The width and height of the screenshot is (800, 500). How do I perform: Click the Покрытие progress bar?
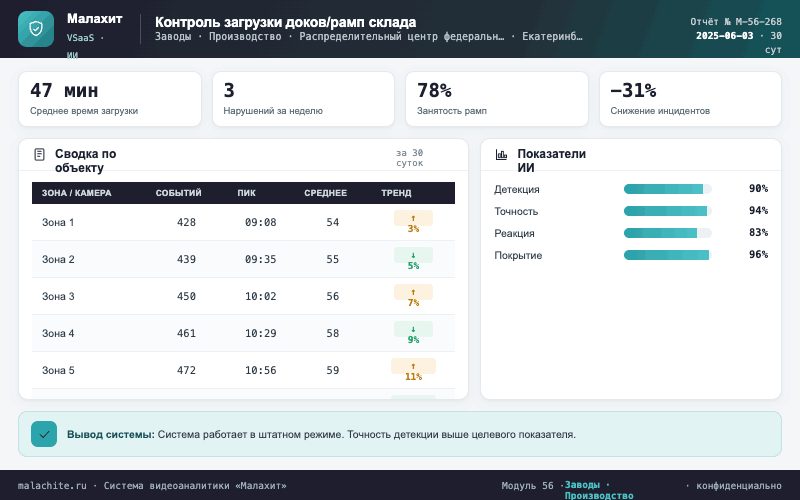tap(667, 255)
